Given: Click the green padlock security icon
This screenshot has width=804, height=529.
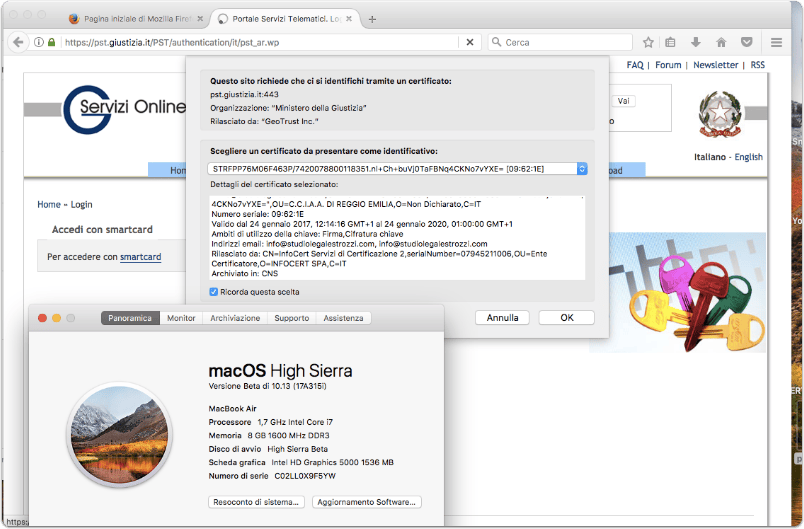Looking at the screenshot, I should (x=51, y=42).
